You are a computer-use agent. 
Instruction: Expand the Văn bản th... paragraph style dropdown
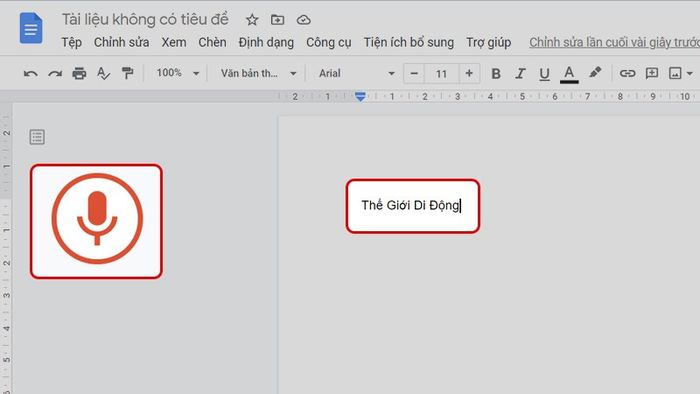pos(258,73)
